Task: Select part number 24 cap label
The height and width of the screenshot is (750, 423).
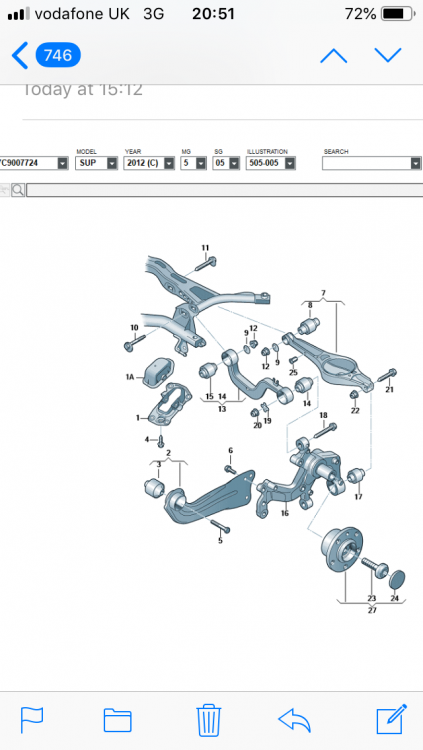Action: pos(394,598)
